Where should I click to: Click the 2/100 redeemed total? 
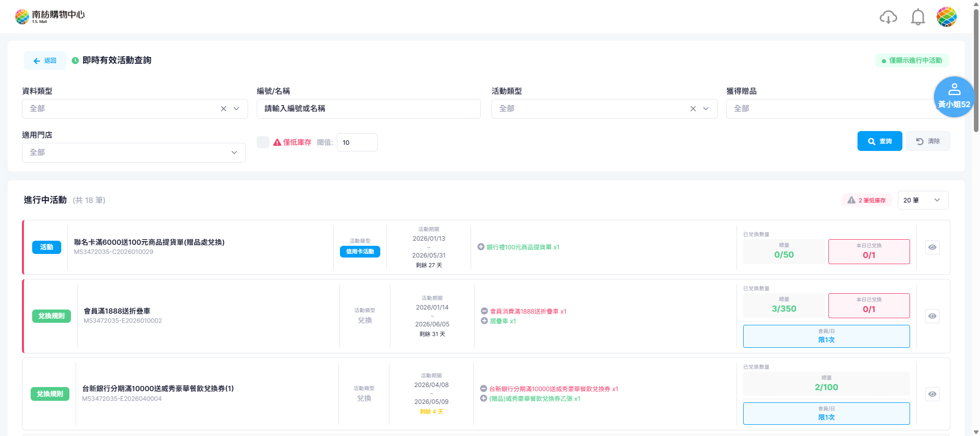click(826, 387)
